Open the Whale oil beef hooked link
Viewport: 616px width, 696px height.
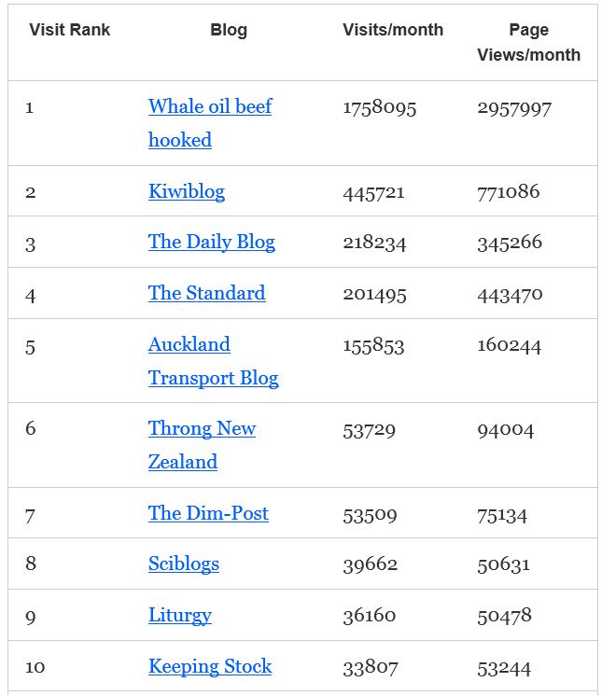[x=209, y=107]
